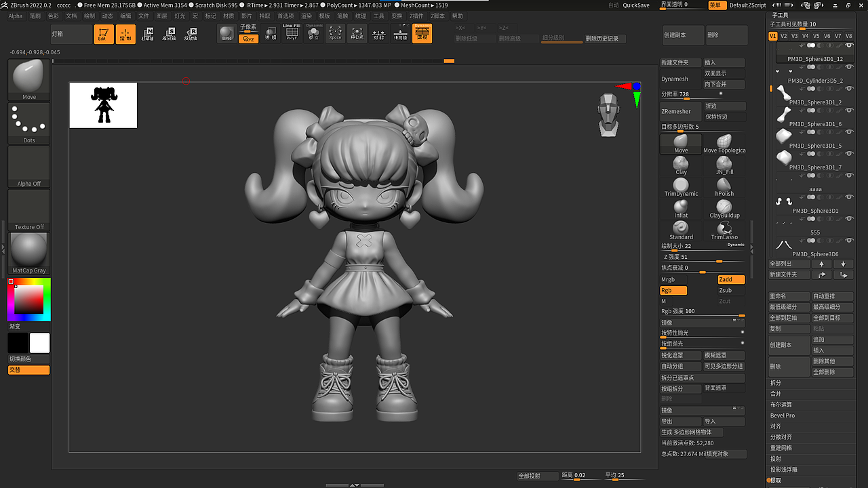This screenshot has height=488, width=868.
Task: Click the Draw mode button beside Edit
Action: [x=125, y=34]
